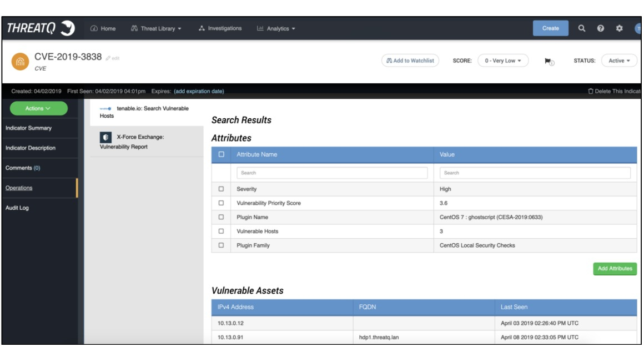Screen dimensions: 644x362
Task: Select Operations in the sidebar
Action: pyautogui.click(x=40, y=188)
